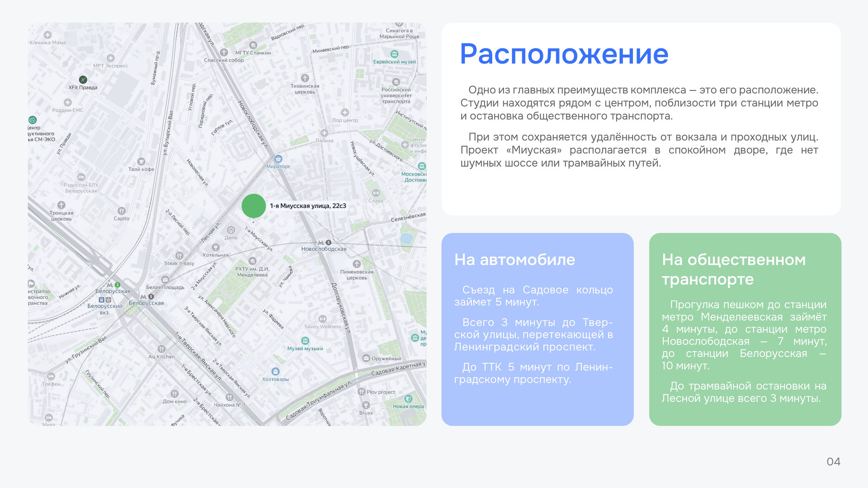Screen dimensions: 868x488
Task: Select the На общественном транспорте green card
Action: pos(745,329)
